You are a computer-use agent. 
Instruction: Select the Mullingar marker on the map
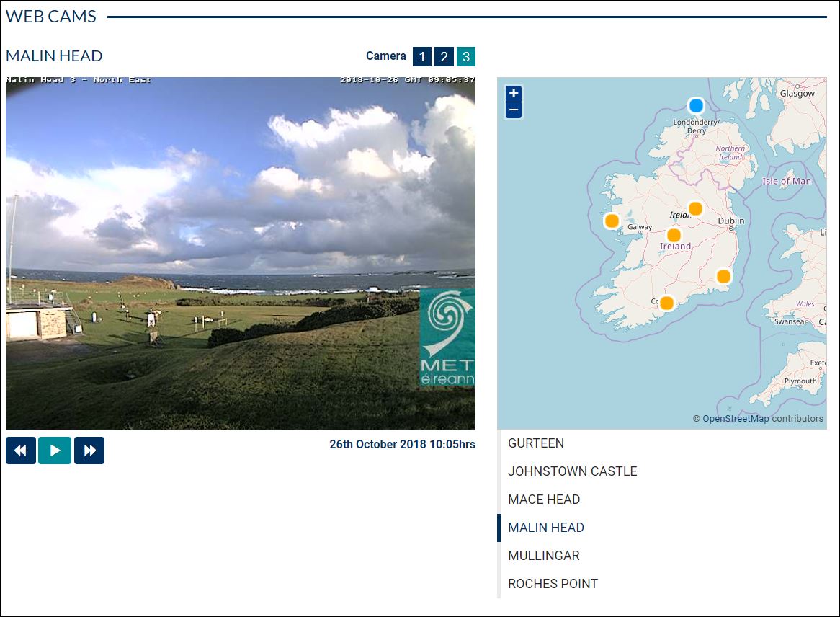[695, 208]
